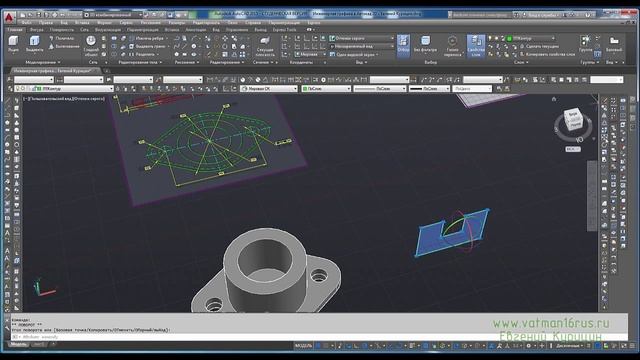Add a new drawing tab with plus
Image resolution: width=640 pixels, height=360 pixels.
[x=108, y=71]
